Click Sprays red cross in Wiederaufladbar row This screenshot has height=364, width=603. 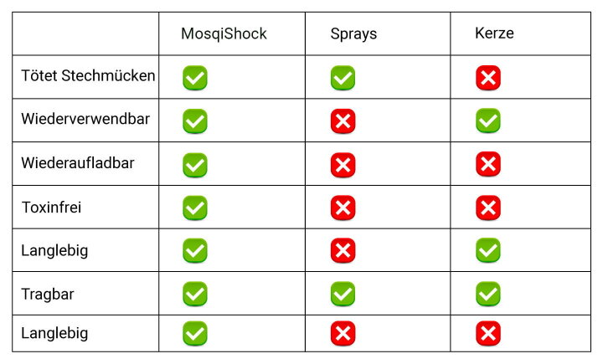pos(343,165)
